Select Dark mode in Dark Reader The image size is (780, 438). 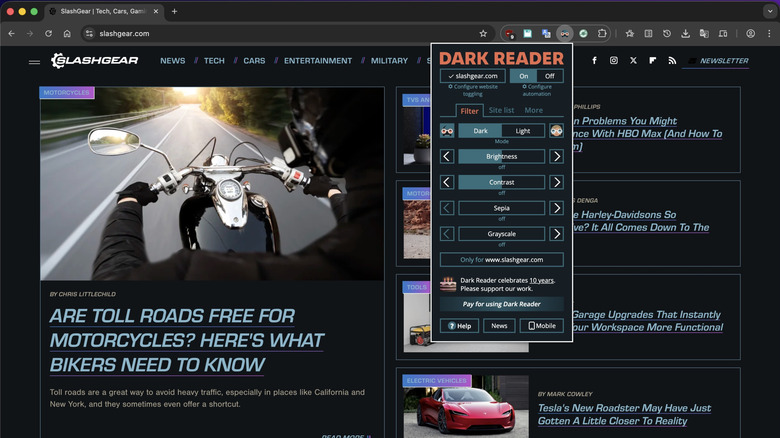point(480,131)
